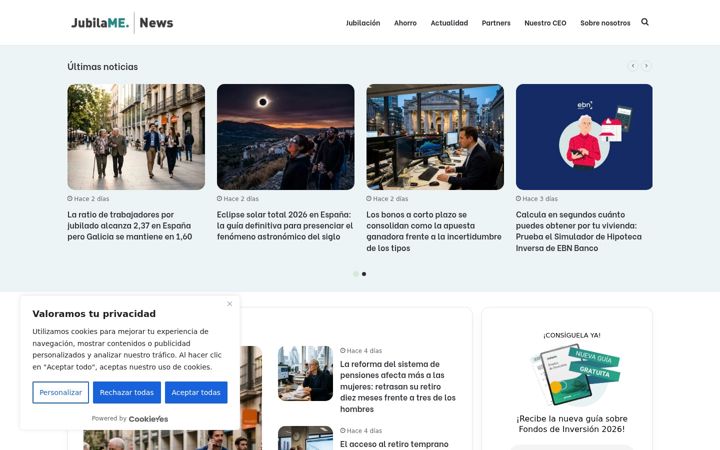This screenshot has height=450, width=720.
Task: Click the Personalizar cookies button
Action: tap(61, 393)
